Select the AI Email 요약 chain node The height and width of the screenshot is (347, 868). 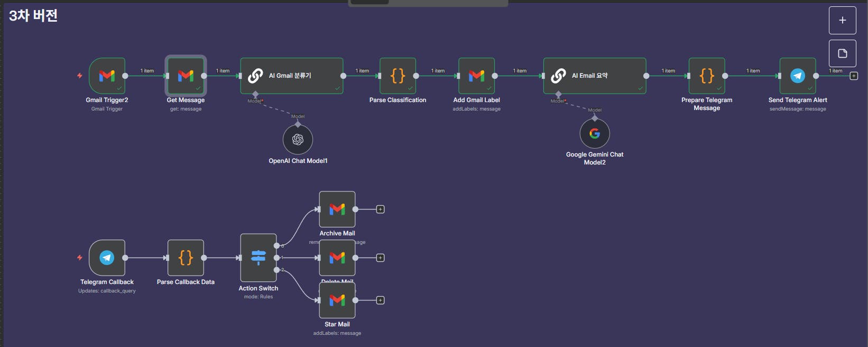tap(595, 76)
